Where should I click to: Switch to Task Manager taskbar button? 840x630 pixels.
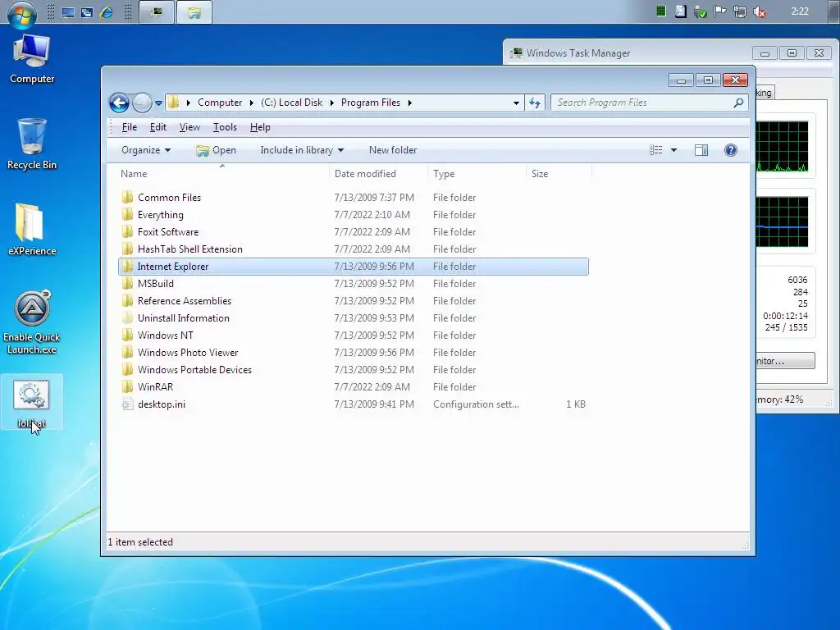click(157, 12)
